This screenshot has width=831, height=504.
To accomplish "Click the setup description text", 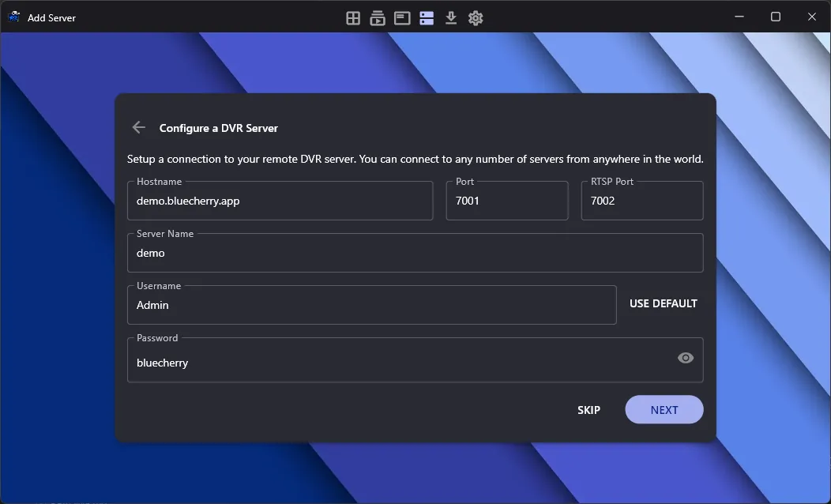I will click(x=415, y=159).
